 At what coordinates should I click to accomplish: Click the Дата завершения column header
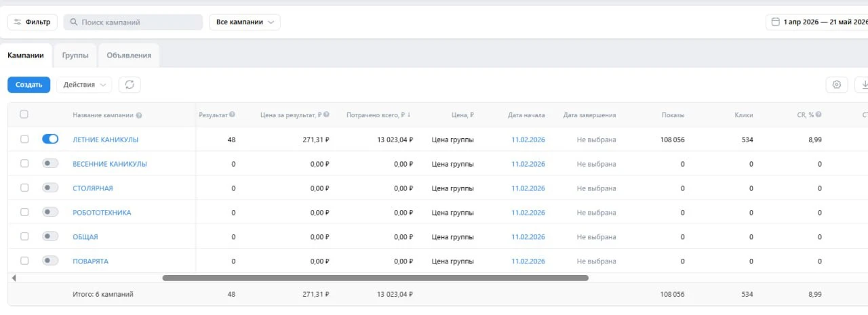pyautogui.click(x=590, y=115)
